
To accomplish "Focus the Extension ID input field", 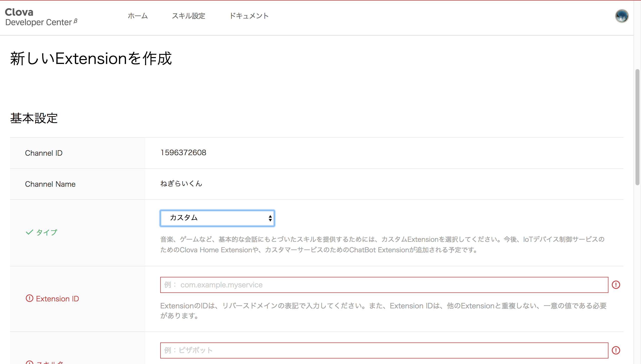I will pyautogui.click(x=384, y=285).
